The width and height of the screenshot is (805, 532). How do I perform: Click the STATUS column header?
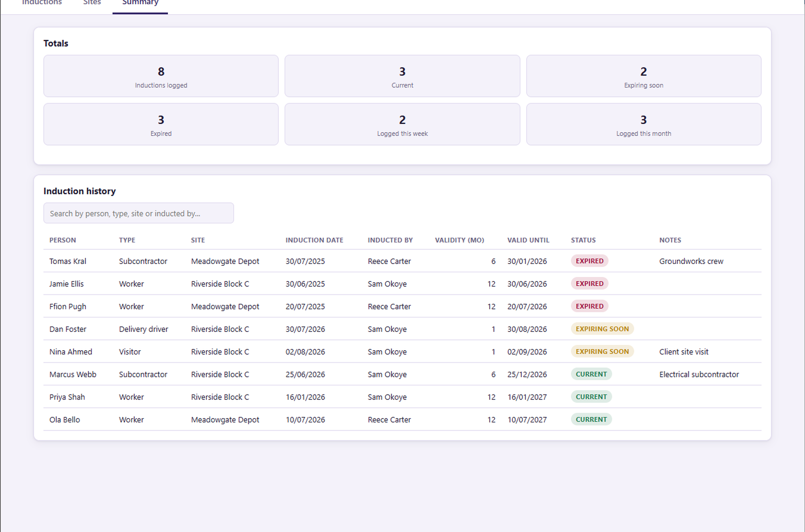click(583, 240)
